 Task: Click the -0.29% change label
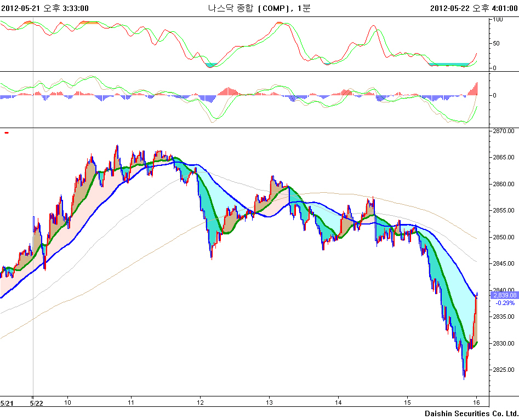click(x=504, y=303)
